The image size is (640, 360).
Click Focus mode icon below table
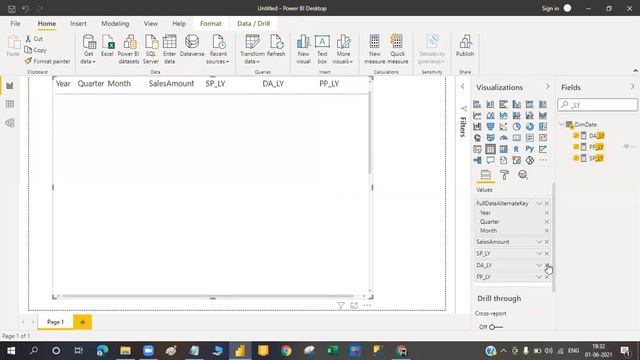click(354, 305)
